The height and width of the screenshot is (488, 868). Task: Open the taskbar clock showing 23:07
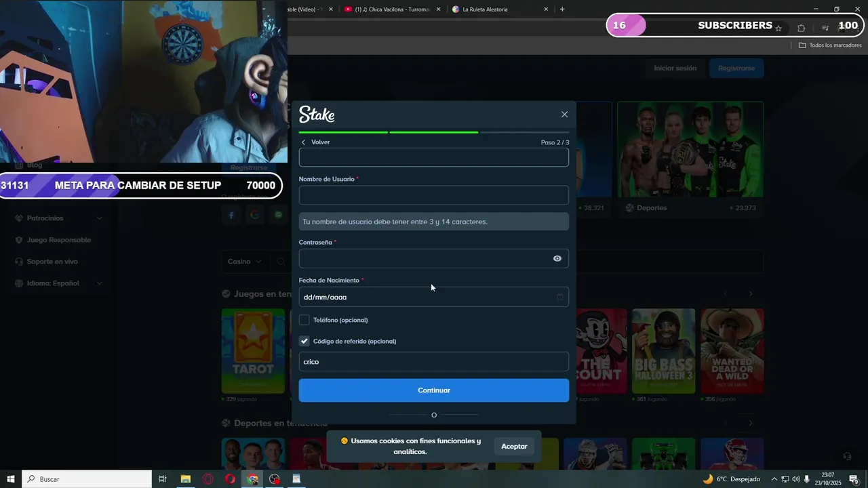point(827,479)
